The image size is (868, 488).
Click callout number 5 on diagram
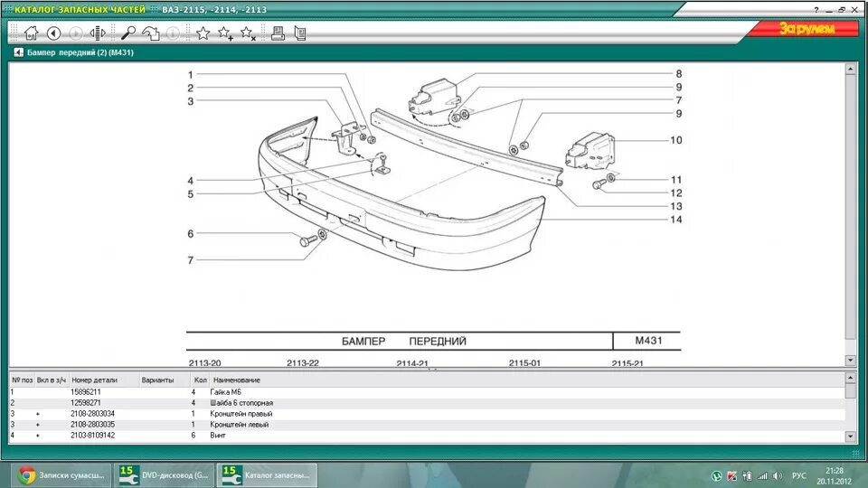coord(191,194)
